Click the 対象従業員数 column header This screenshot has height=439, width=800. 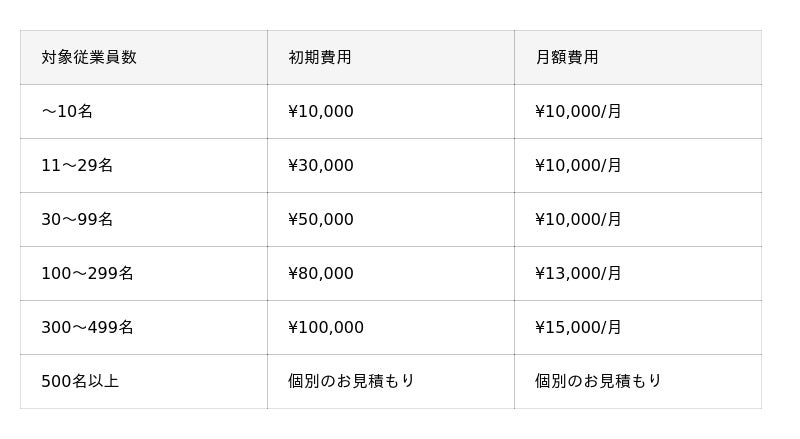coord(89,57)
